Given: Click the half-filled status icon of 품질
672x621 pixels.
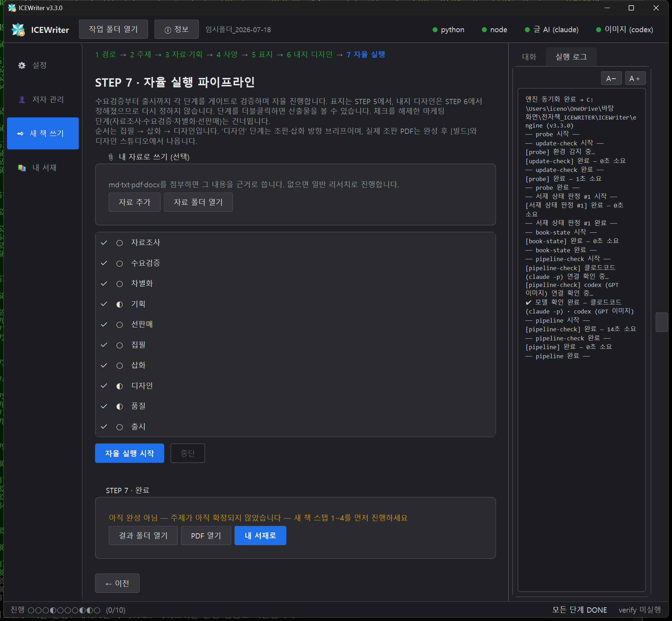Looking at the screenshot, I should coord(120,406).
